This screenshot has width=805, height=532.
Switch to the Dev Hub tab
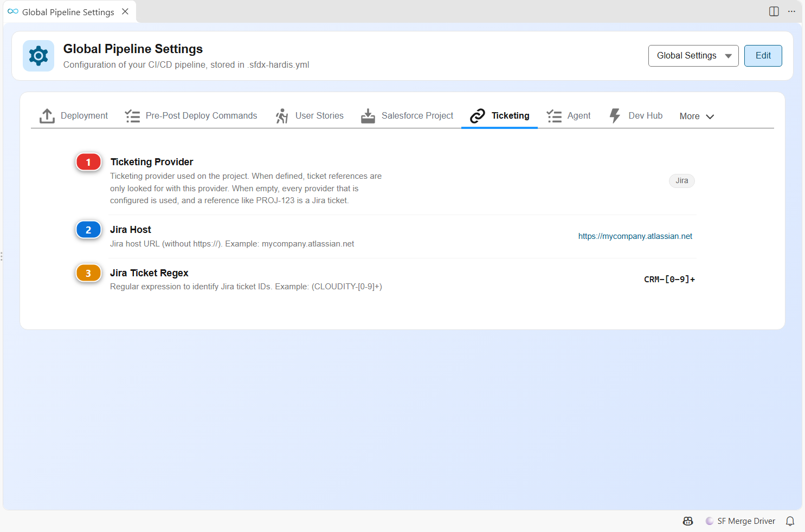pyautogui.click(x=636, y=116)
